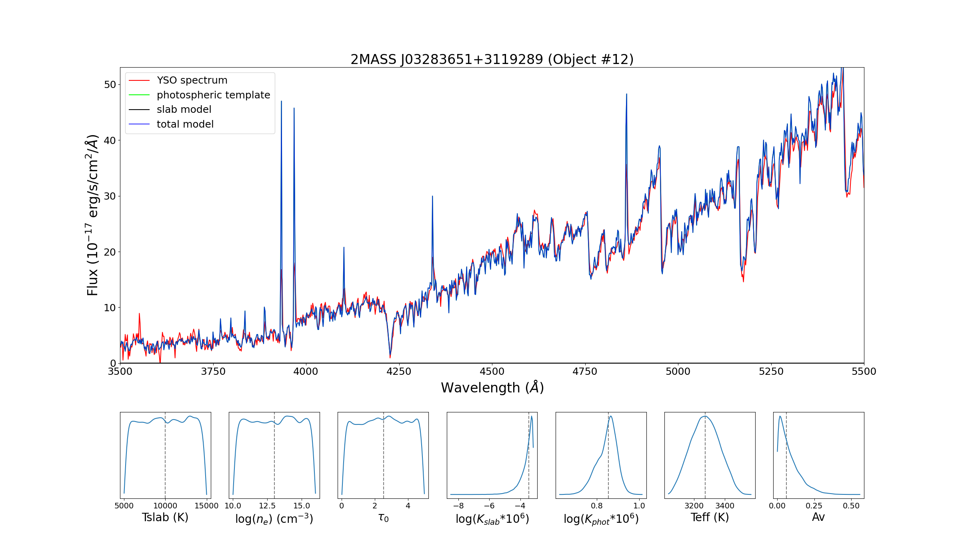Viewport: 960px width, 560px height.
Task: Open the log(Kphot*10^6) posterior panel
Action: point(601,455)
